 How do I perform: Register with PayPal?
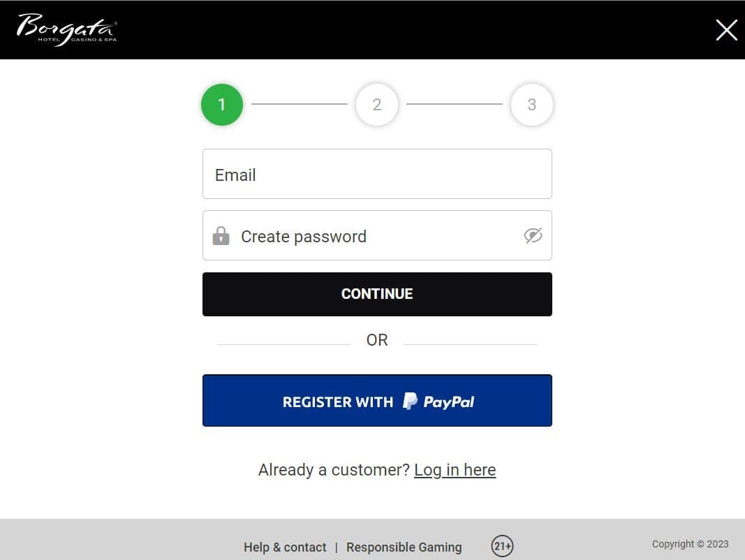point(377,401)
